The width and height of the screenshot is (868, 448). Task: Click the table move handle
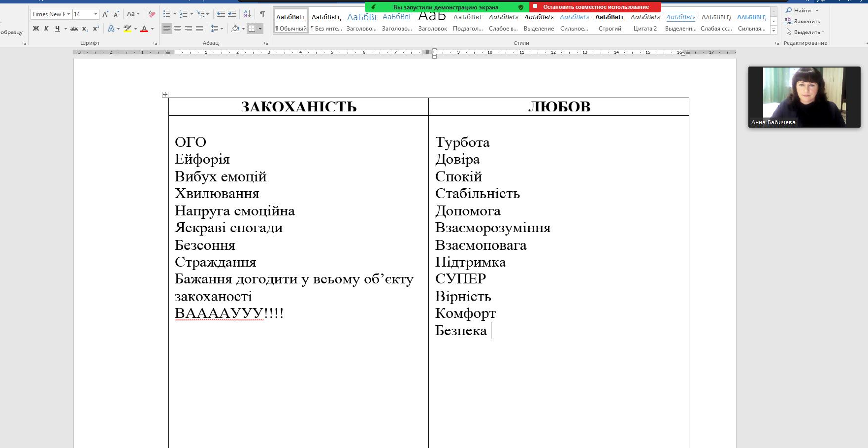(x=165, y=94)
